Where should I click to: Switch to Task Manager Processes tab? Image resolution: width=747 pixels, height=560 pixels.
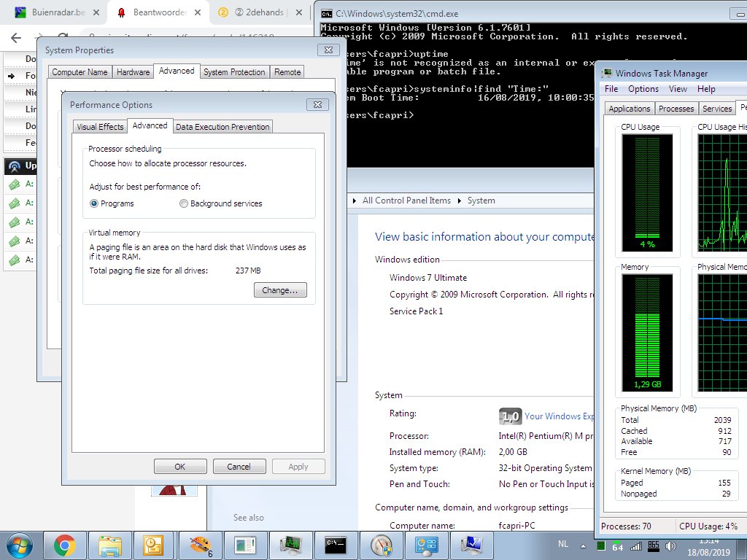tap(676, 109)
